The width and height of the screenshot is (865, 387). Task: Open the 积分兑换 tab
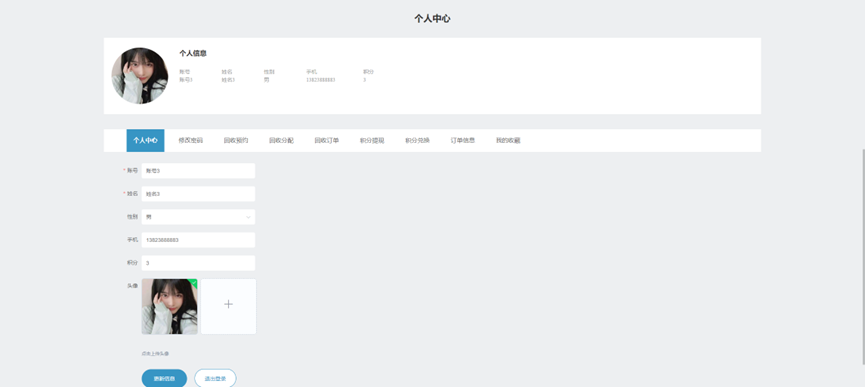[417, 141]
